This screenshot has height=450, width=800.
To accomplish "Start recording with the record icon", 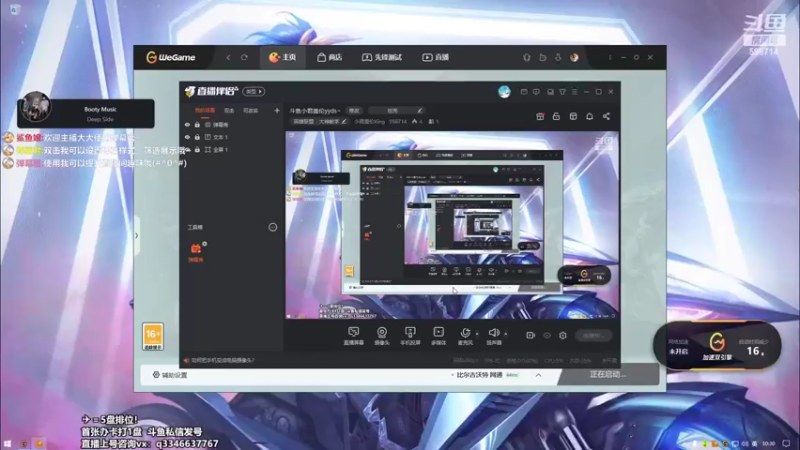I will pos(531,335).
